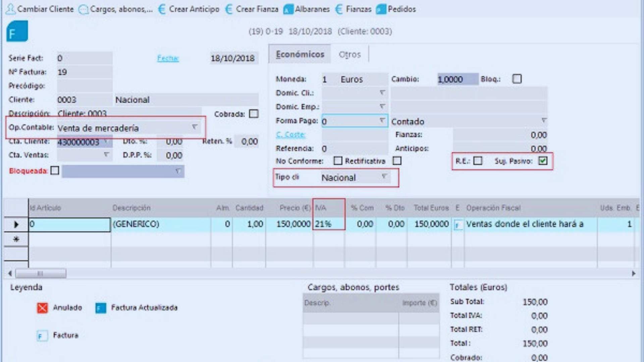Click the Fianzas euro icon
The image size is (644, 362).
tap(338, 9)
